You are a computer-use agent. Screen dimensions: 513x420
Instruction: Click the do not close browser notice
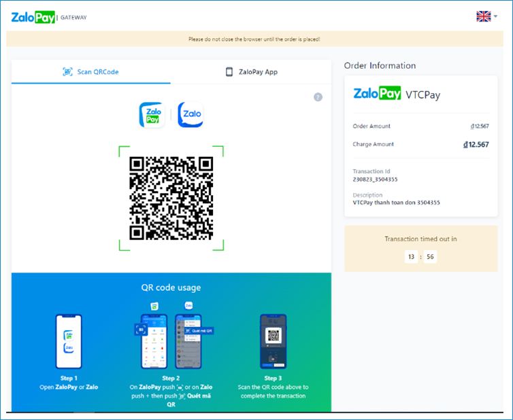(x=254, y=39)
